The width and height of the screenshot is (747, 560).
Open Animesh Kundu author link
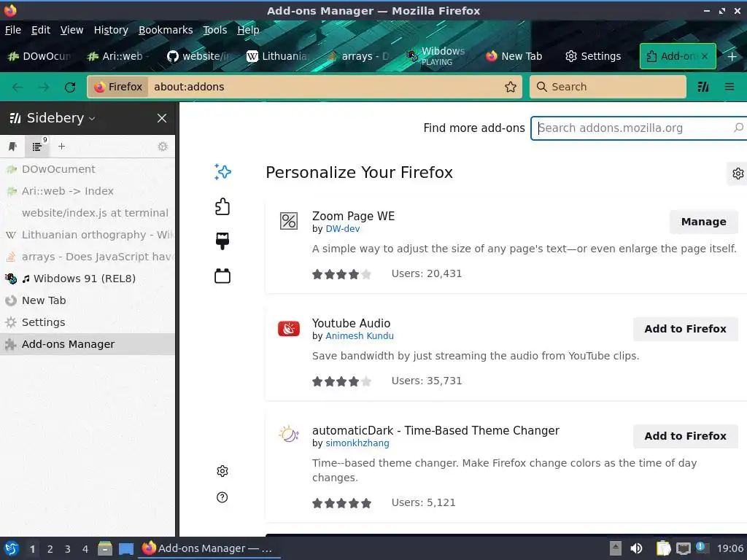360,335
